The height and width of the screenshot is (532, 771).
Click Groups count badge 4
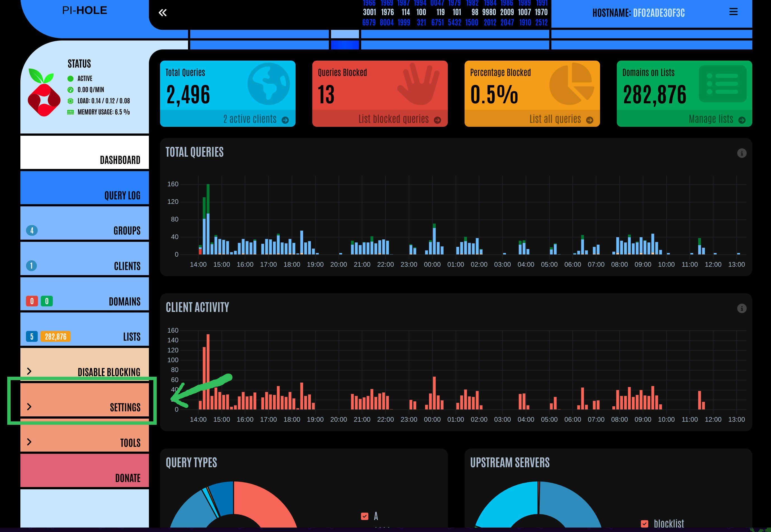(x=32, y=230)
